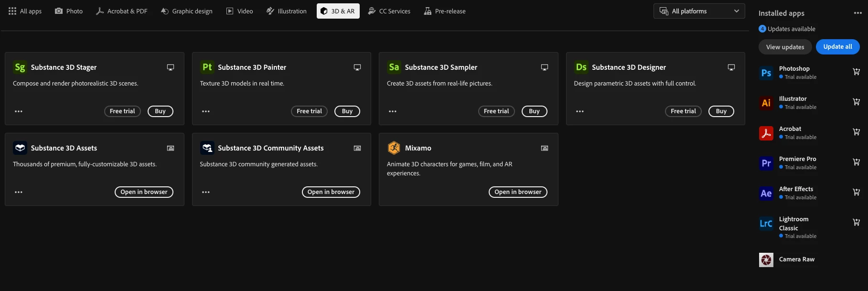Image resolution: width=868 pixels, height=291 pixels.
Task: Click the Photoshop Ps icon in Installed apps
Action: click(766, 73)
